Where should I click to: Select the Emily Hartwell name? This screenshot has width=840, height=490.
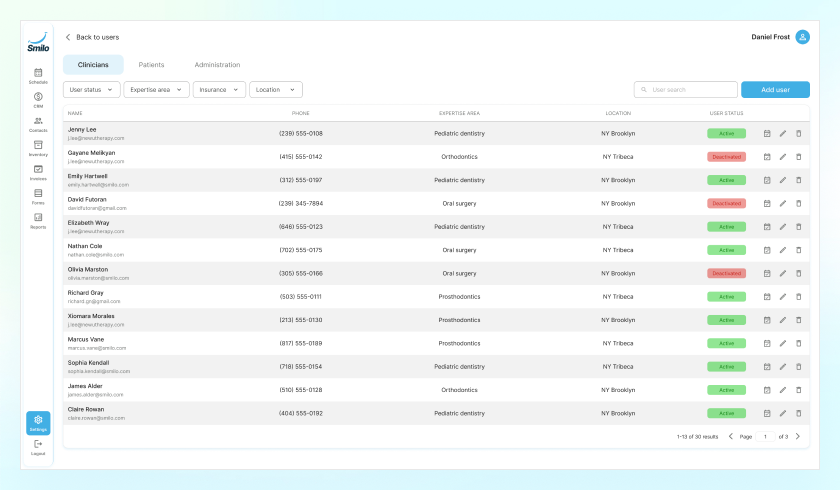(x=87, y=176)
